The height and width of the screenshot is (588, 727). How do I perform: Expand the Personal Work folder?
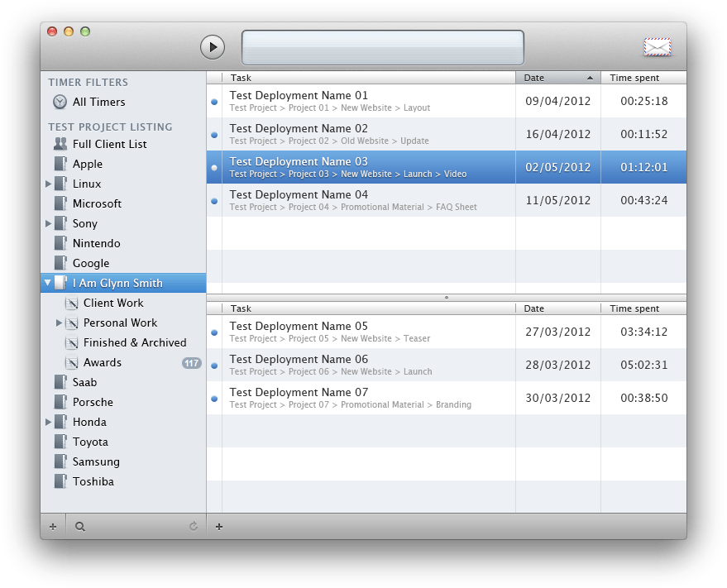[59, 323]
